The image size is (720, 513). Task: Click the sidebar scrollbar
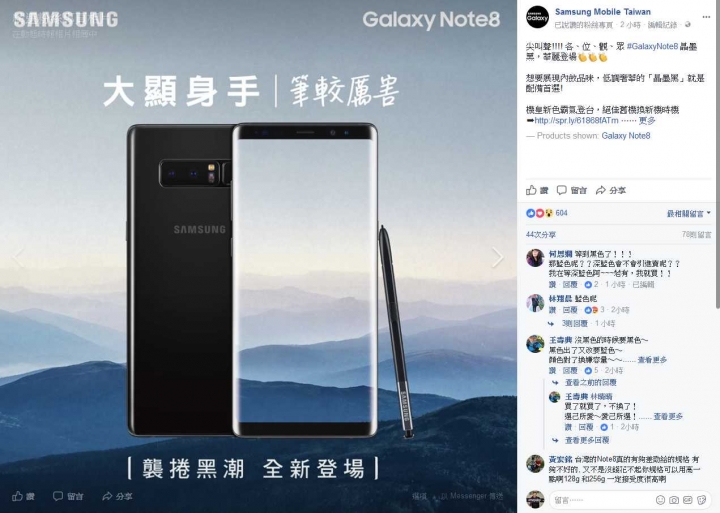(717, 156)
